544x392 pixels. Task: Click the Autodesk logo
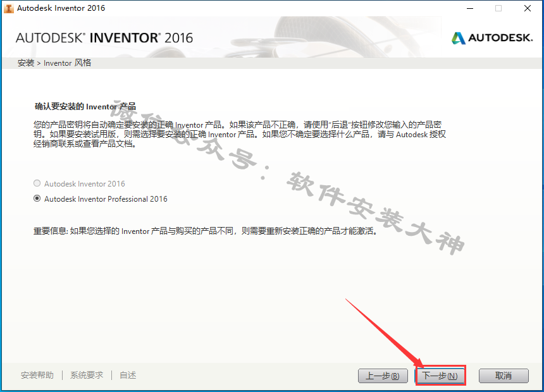pos(492,38)
